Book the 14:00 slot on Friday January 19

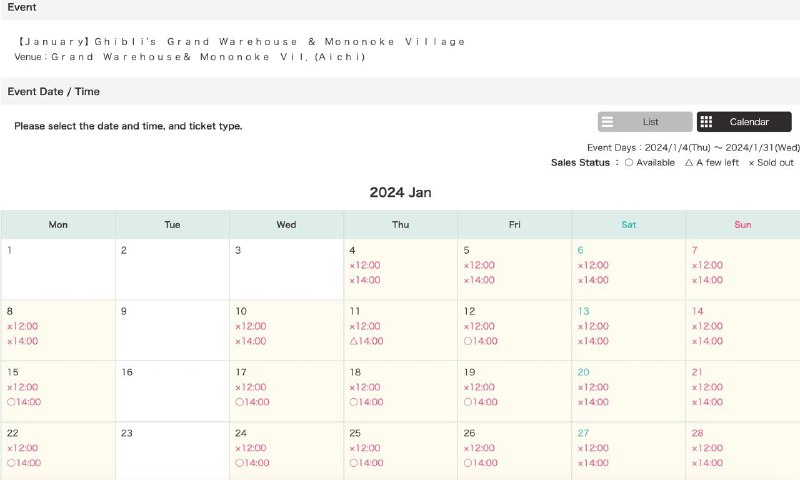pyautogui.click(x=480, y=402)
